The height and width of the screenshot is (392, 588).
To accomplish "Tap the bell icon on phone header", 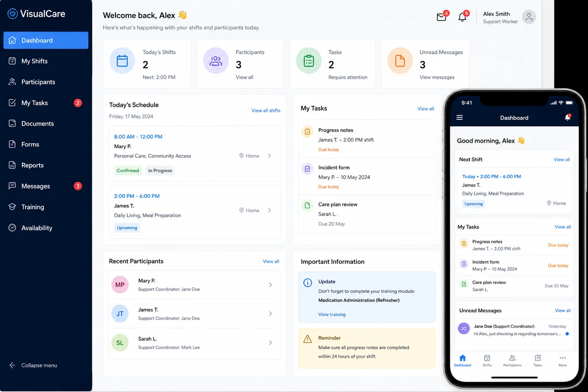I will click(x=567, y=118).
